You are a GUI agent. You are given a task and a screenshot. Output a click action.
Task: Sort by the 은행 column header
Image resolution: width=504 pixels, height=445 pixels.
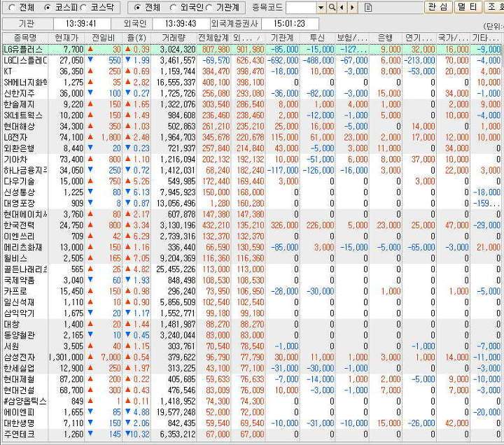pyautogui.click(x=386, y=38)
